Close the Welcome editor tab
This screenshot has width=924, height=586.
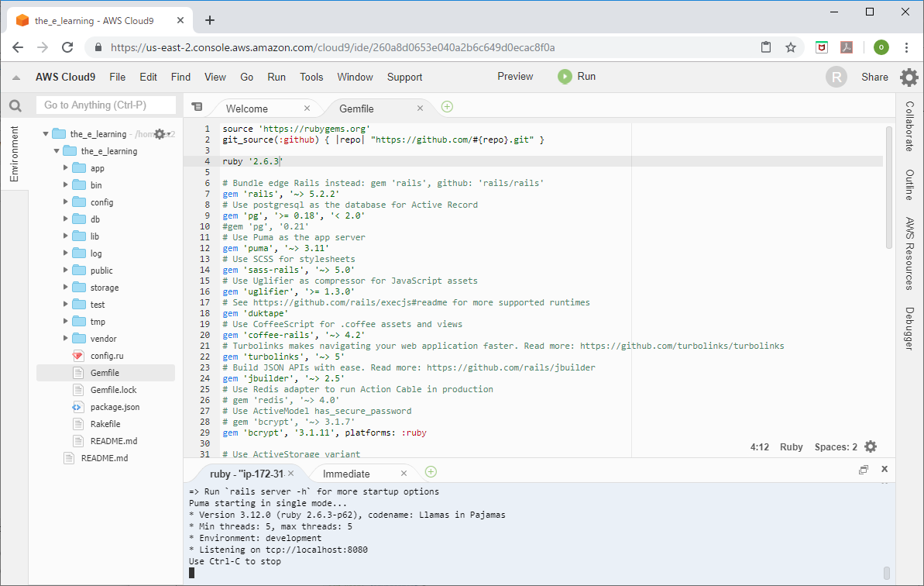(x=307, y=109)
